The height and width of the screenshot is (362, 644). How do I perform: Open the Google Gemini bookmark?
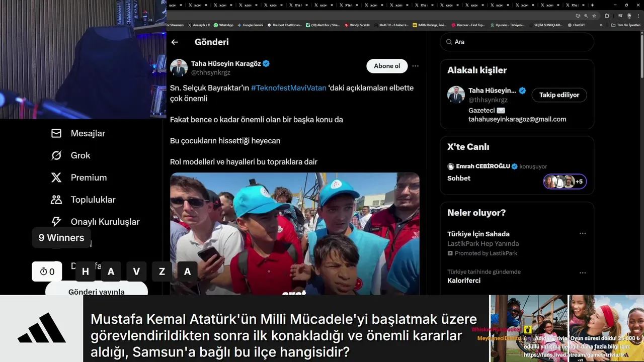[x=250, y=25]
